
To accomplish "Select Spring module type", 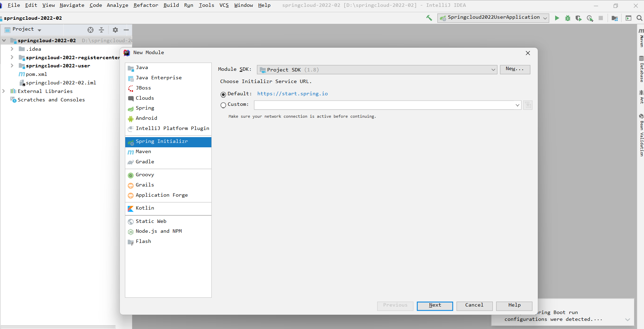I will click(x=168, y=108).
